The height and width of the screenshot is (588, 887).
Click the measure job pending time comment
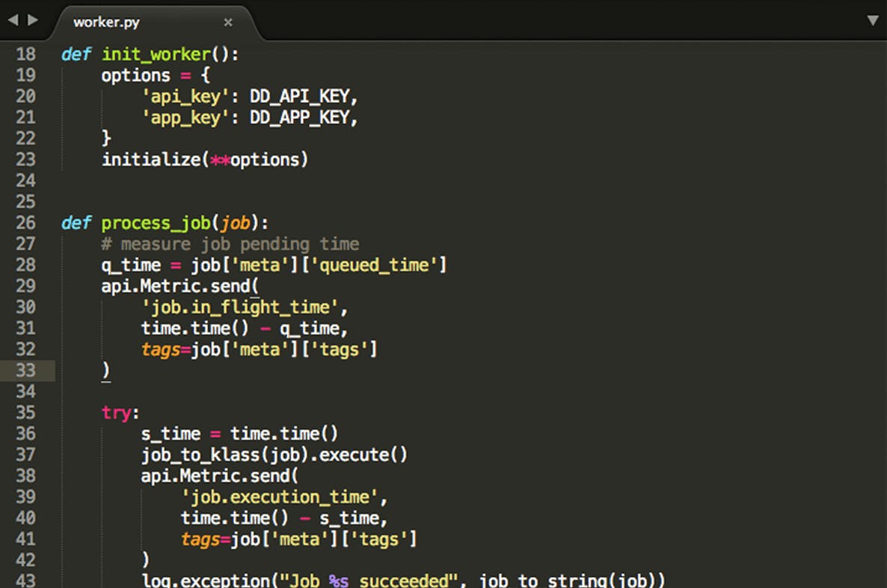tap(230, 244)
